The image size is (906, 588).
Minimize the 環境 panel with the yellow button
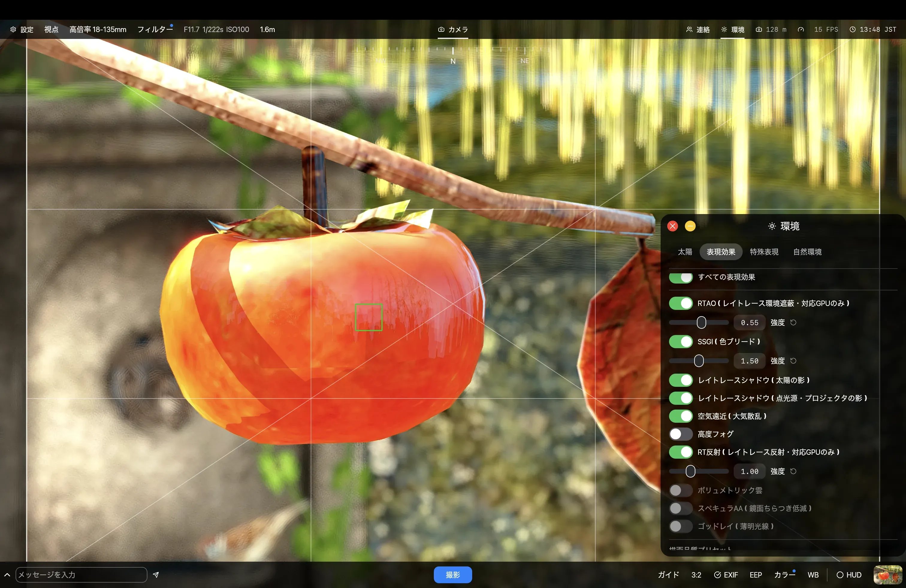pos(690,226)
